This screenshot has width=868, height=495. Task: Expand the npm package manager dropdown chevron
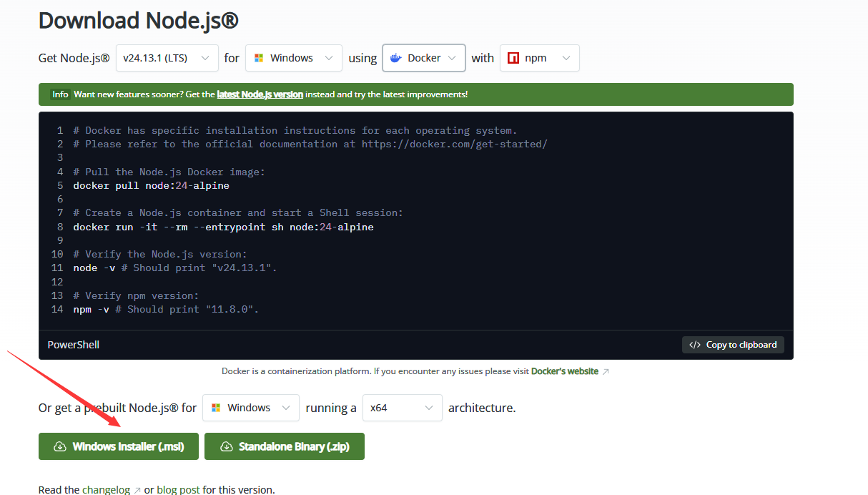566,58
